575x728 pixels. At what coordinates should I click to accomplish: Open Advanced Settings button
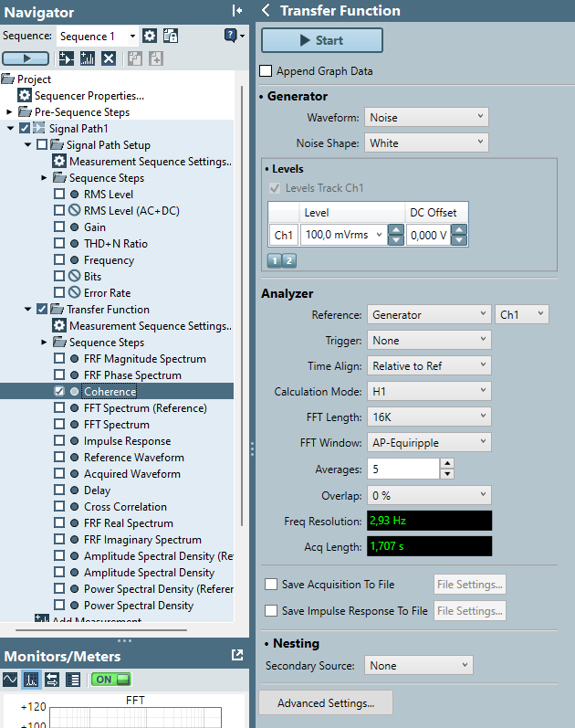point(326,703)
